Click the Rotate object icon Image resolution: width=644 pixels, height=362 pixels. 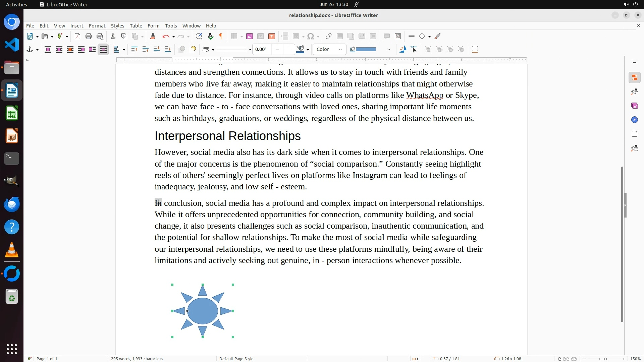click(x=403, y=50)
